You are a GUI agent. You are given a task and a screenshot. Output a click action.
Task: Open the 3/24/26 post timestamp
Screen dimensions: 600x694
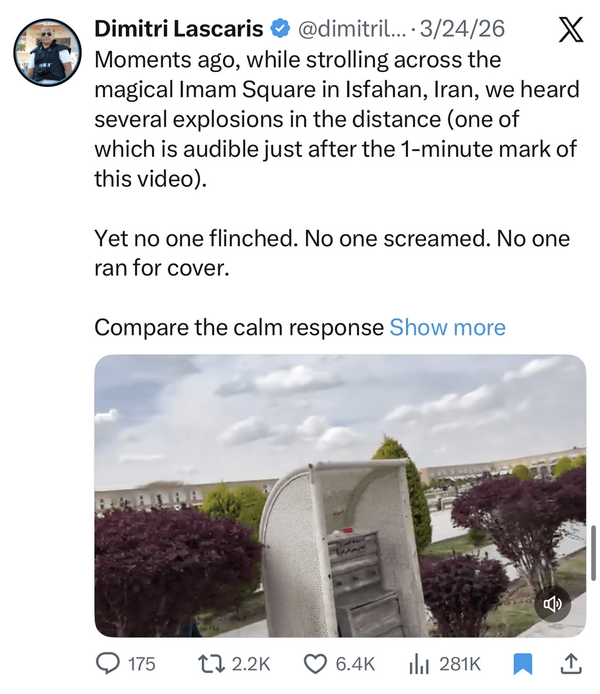pyautogui.click(x=462, y=29)
